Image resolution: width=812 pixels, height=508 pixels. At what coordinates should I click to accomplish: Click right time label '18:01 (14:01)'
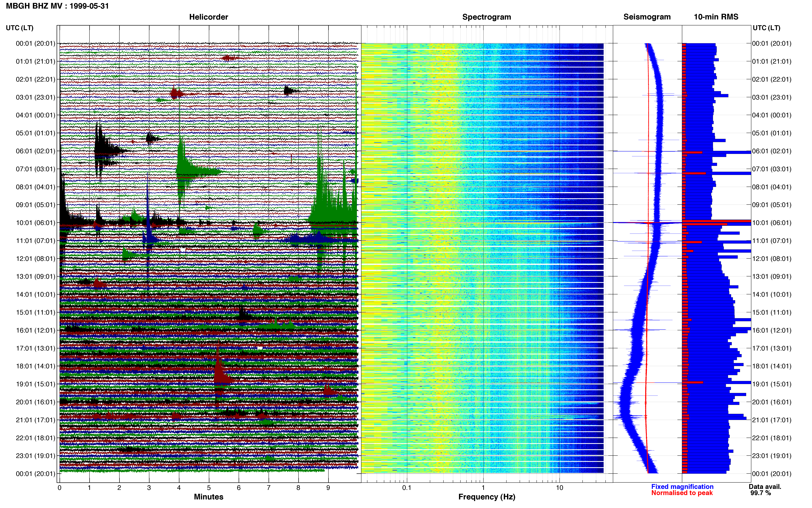click(x=772, y=366)
